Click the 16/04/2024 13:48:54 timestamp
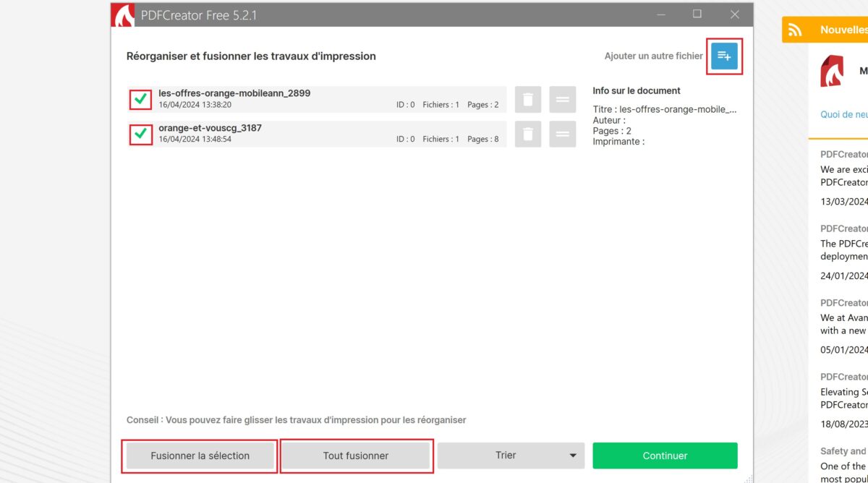Screen dimensions: 868x483 pyautogui.click(x=195, y=139)
